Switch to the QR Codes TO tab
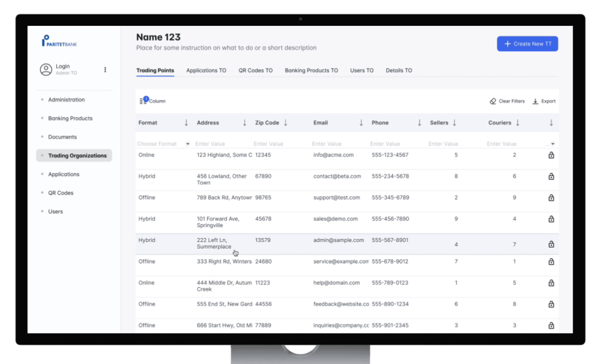Viewport: 608px width, 364px height. [x=255, y=70]
